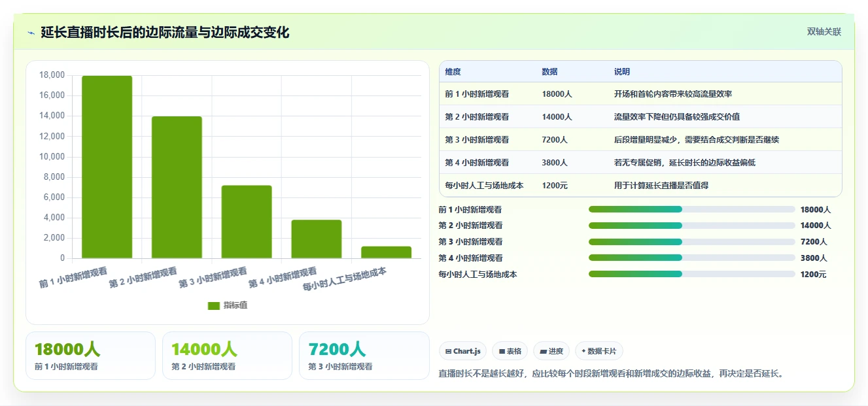Viewport: 868px width, 406px height.
Task: Click the 第 2 小时新增观看 progress bar
Action: [x=692, y=226]
